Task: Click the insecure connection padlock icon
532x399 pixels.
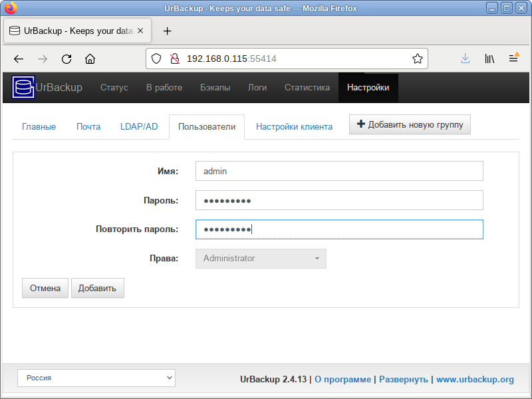Action: point(175,59)
